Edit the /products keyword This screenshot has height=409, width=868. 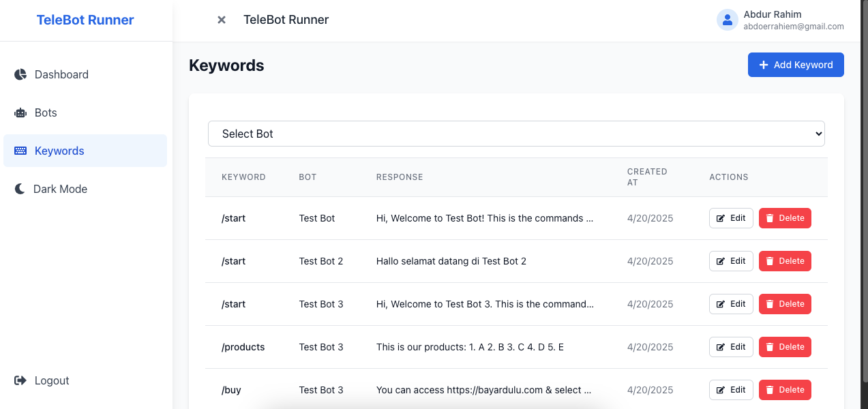(731, 347)
